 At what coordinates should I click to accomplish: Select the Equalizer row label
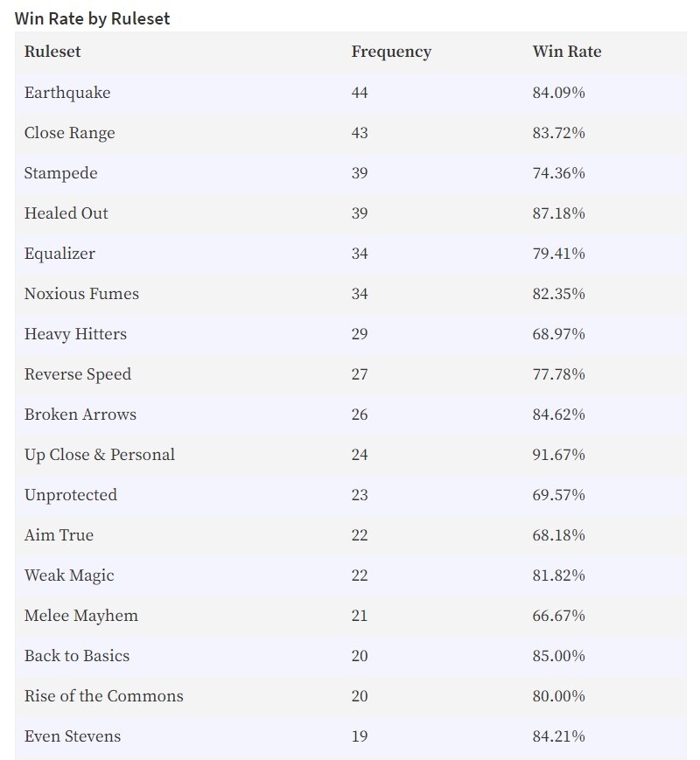point(59,254)
